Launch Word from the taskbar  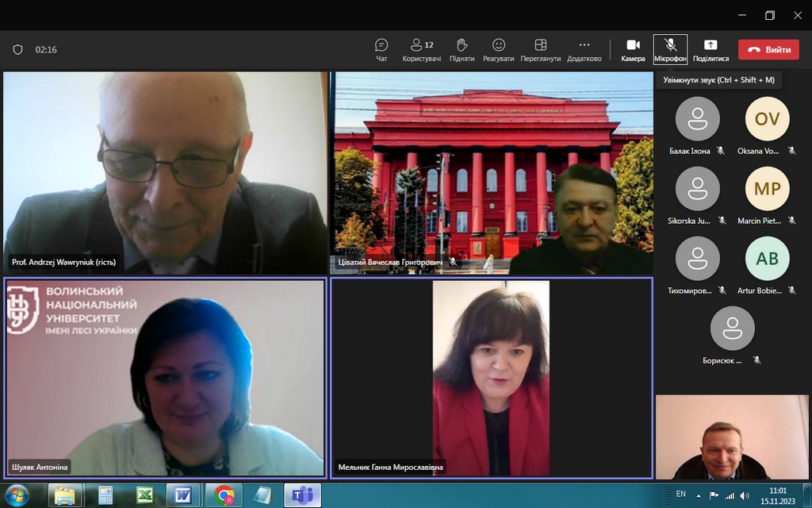tap(183, 495)
